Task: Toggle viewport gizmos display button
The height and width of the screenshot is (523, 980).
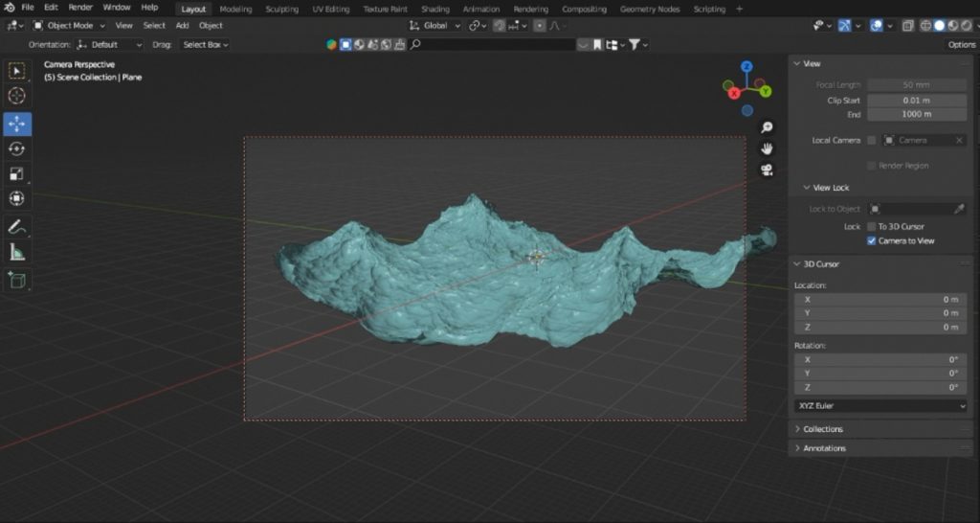Action: pos(844,26)
